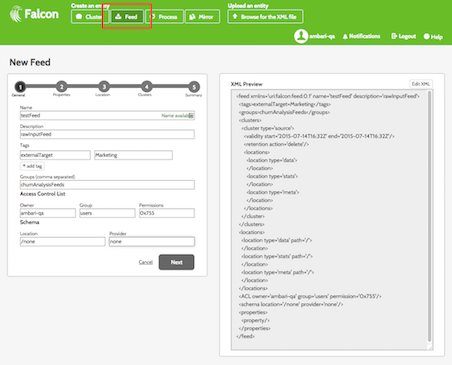Go to wizard step 4 Clusters
452x365 pixels.
(x=146, y=87)
